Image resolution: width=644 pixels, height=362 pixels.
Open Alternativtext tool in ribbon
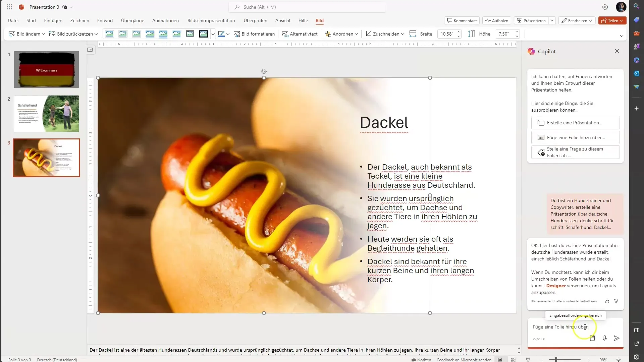pyautogui.click(x=300, y=34)
